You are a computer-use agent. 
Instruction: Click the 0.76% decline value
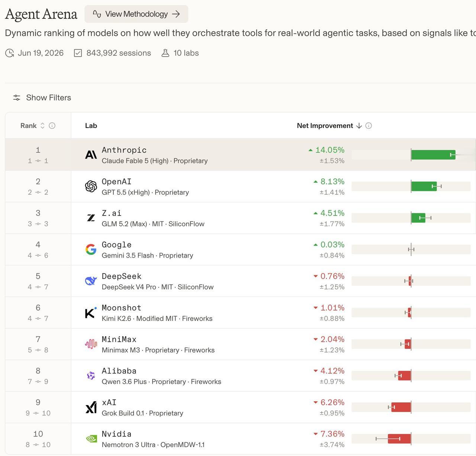point(332,277)
